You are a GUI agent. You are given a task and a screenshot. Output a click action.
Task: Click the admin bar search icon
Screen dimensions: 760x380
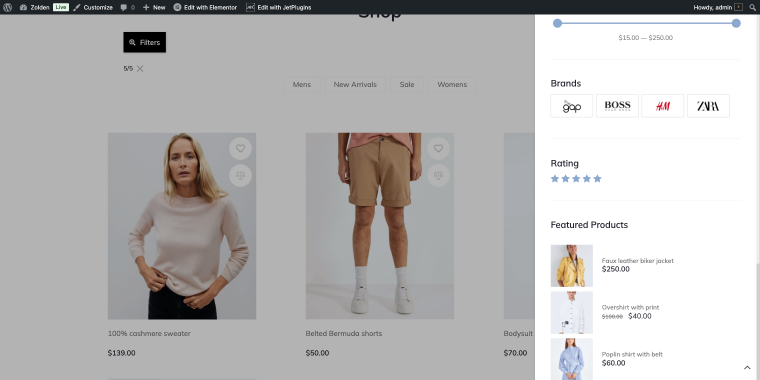tap(752, 7)
